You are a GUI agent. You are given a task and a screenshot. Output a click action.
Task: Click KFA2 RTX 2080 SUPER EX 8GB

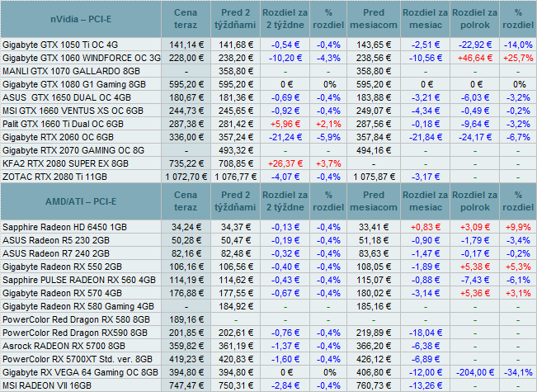click(65, 163)
